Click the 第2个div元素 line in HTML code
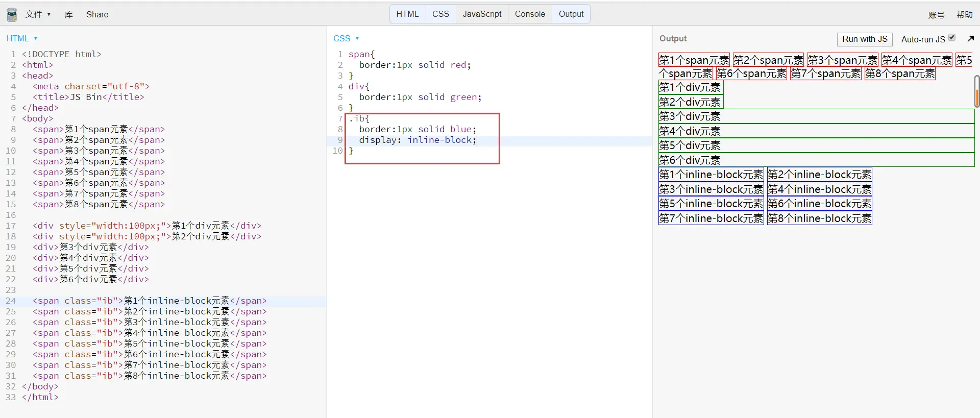980x418 pixels. tap(147, 236)
